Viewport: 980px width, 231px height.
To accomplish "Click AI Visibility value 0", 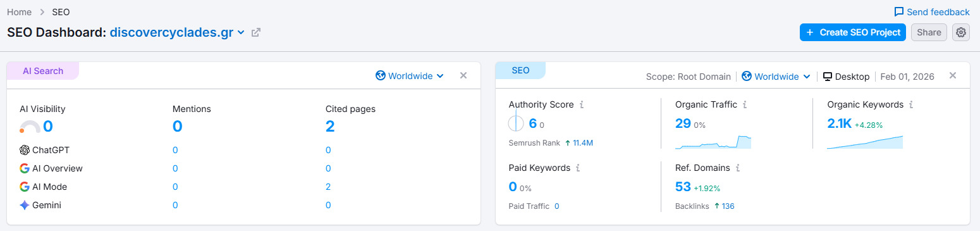I will pyautogui.click(x=48, y=127).
